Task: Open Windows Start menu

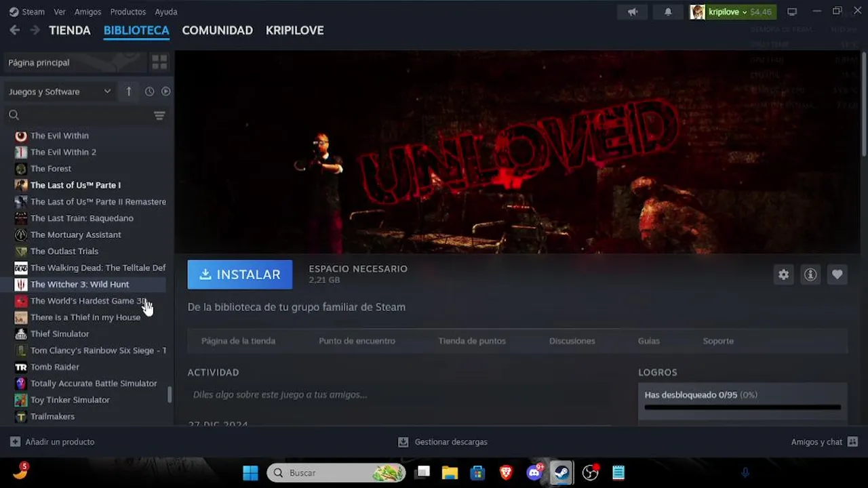Action: coord(250,472)
